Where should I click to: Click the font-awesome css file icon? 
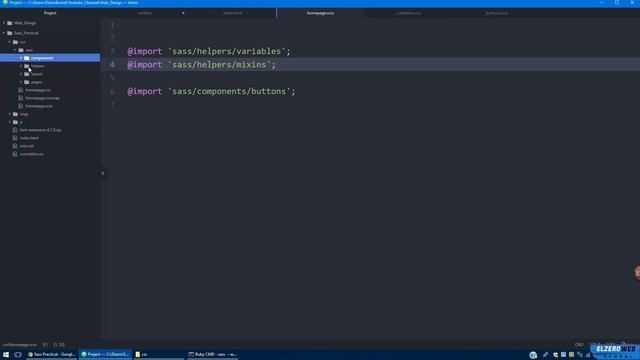coord(15,130)
